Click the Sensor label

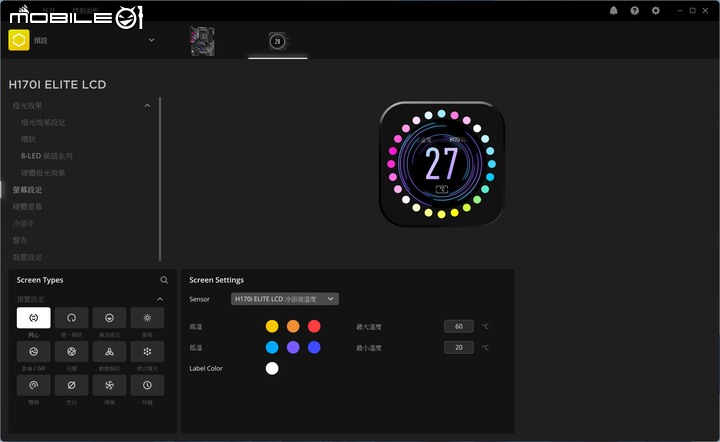(199, 299)
